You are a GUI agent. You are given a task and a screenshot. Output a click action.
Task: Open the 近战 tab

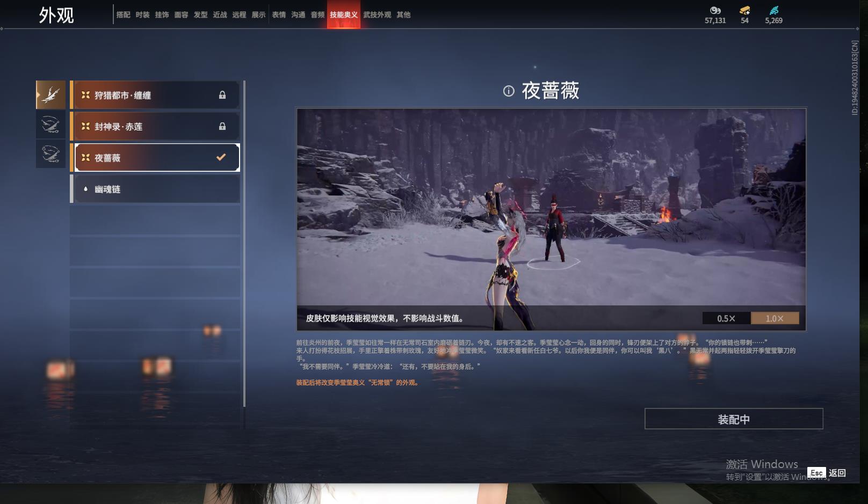tap(220, 14)
